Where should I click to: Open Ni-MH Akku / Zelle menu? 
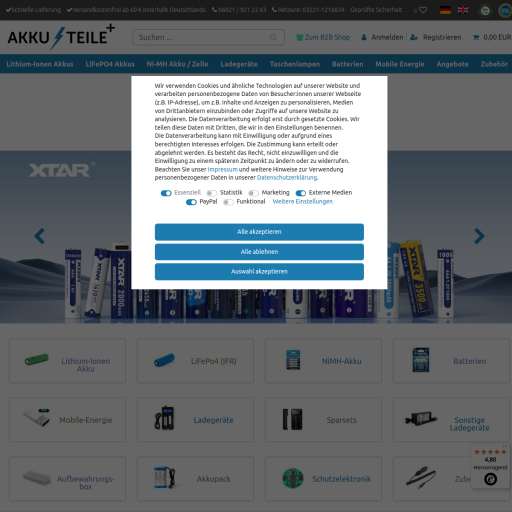(x=177, y=64)
